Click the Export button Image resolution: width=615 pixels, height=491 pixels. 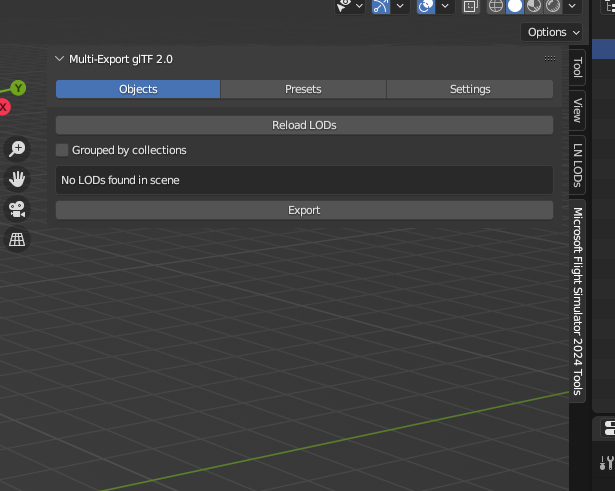click(x=304, y=210)
